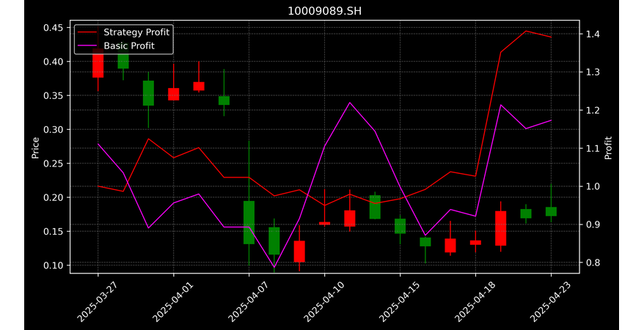
Task: Click the 2025-04-15 date label
Action: pyautogui.click(x=400, y=301)
